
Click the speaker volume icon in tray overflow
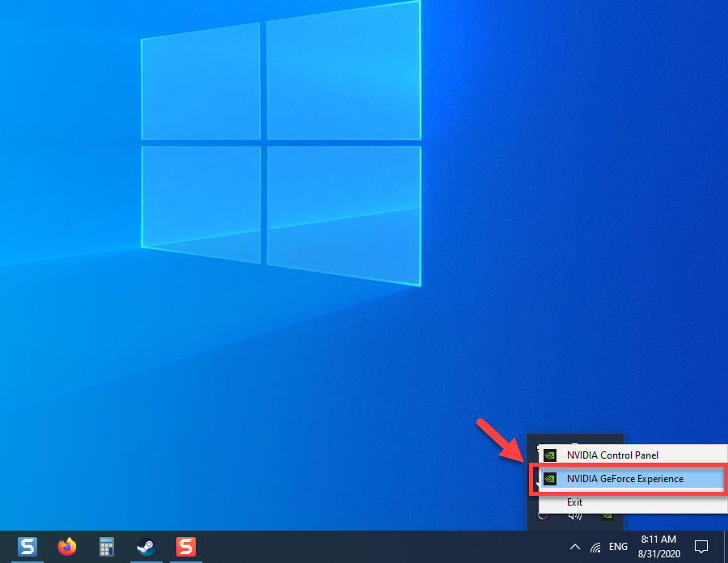pyautogui.click(x=575, y=516)
